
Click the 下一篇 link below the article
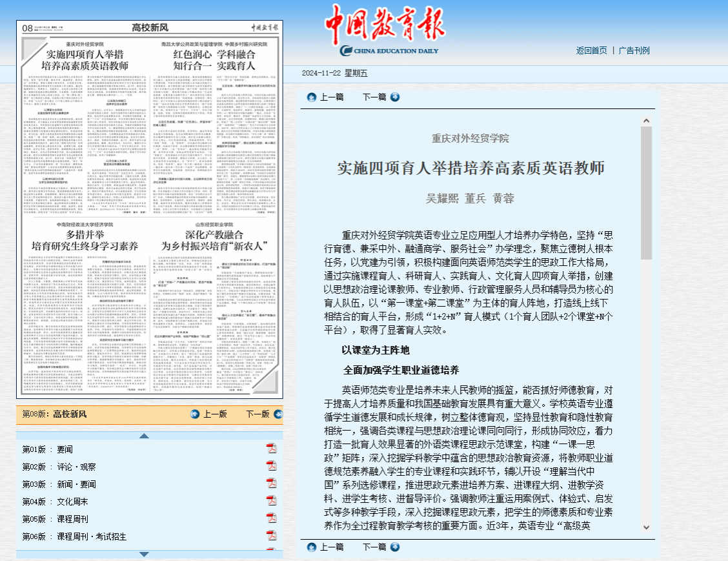[x=374, y=547]
